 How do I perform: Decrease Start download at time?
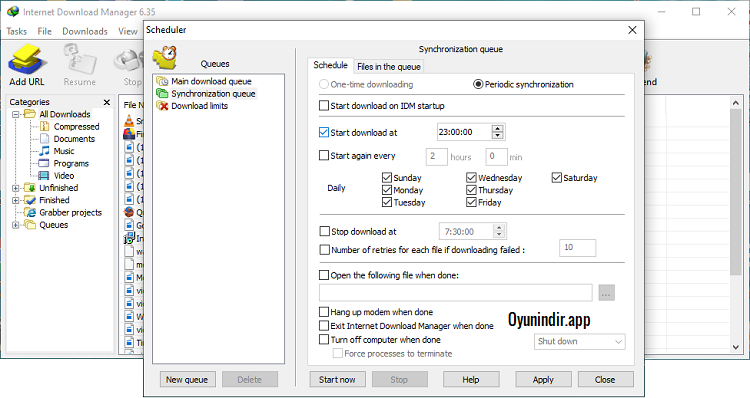tap(497, 135)
